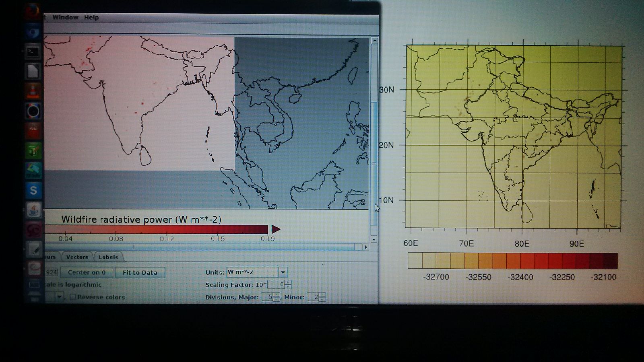Screen dimensions: 644x362
Task: Click the Skype icon in the dock
Action: click(x=33, y=190)
